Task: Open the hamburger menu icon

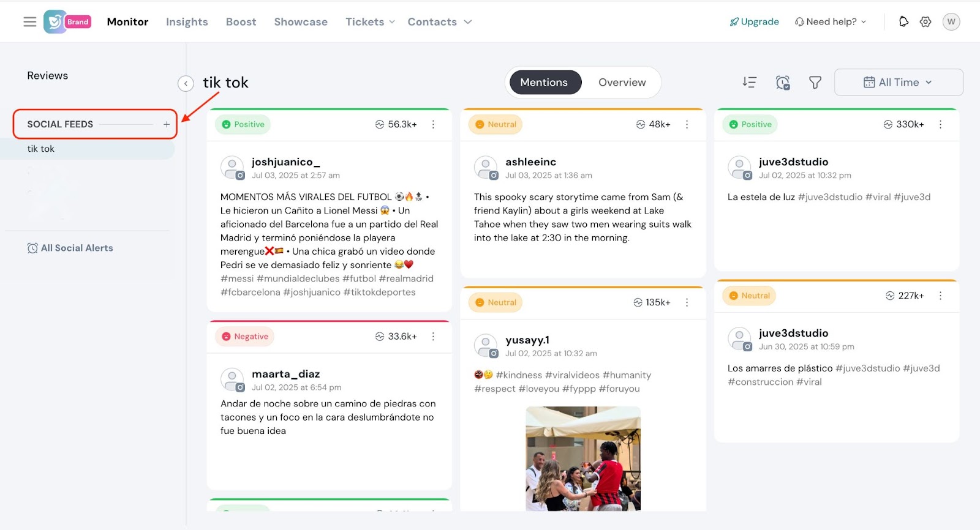Action: click(29, 22)
